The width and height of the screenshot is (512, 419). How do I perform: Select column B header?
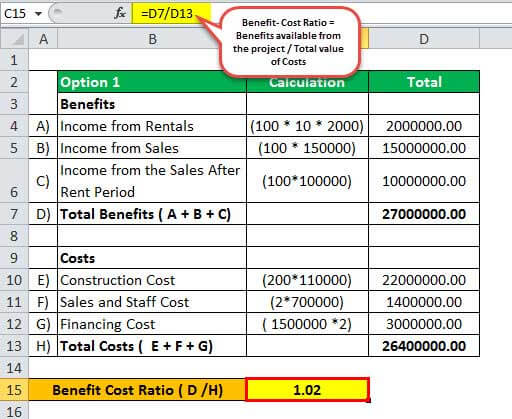(x=152, y=39)
